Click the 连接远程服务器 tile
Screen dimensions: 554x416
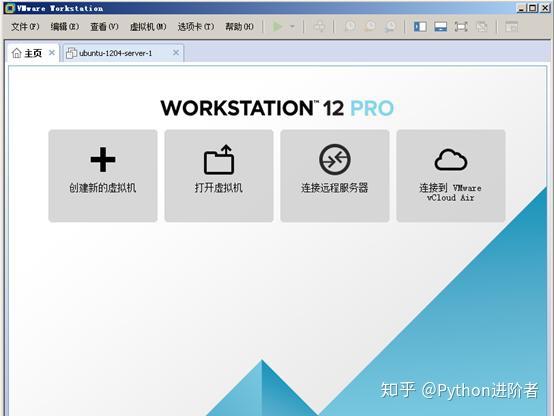tap(335, 176)
